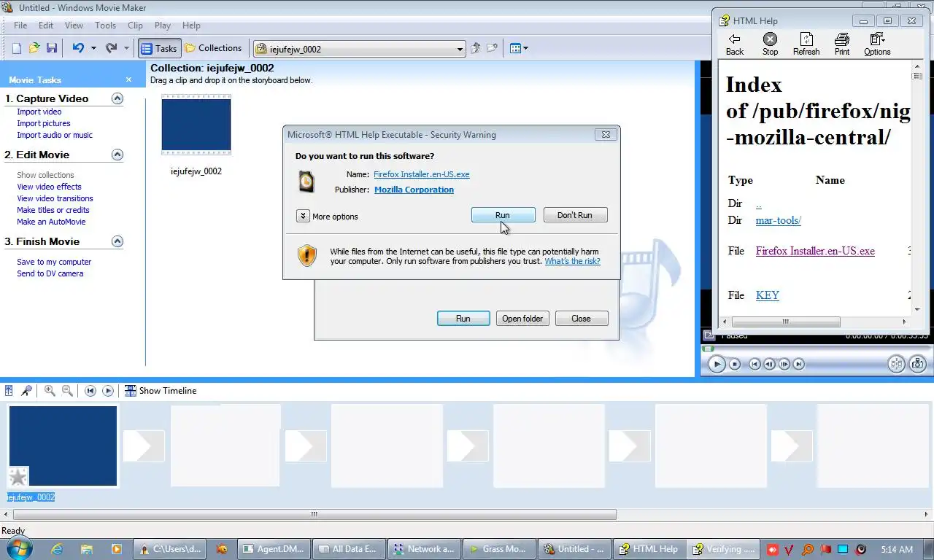
Task: Click the KEY file link in HTML Help
Action: tap(768, 295)
